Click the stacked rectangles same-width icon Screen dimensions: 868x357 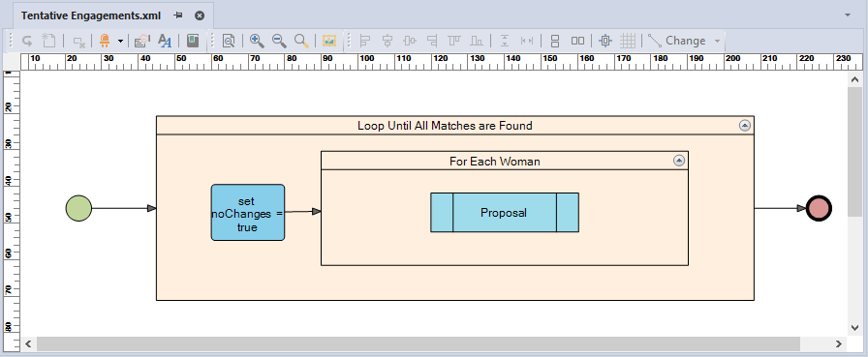(555, 41)
